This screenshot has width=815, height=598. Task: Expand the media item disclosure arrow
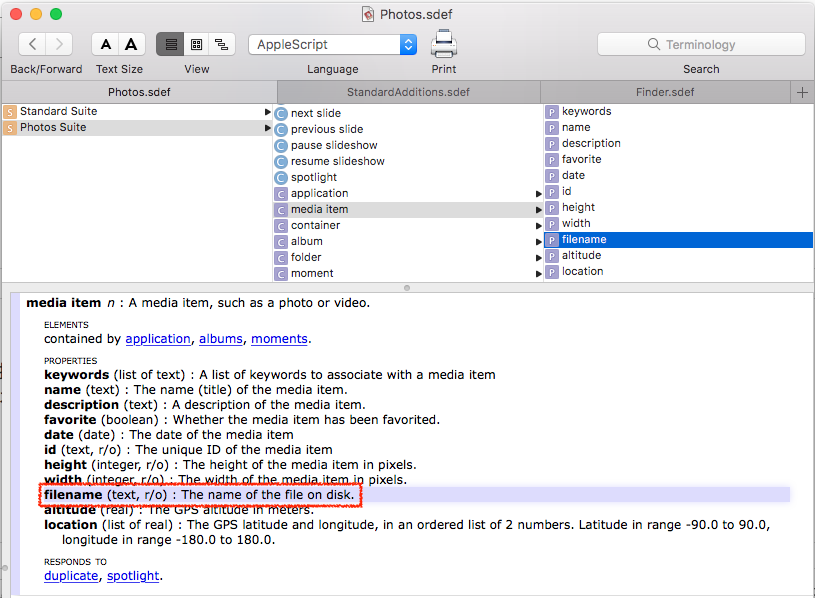538,210
